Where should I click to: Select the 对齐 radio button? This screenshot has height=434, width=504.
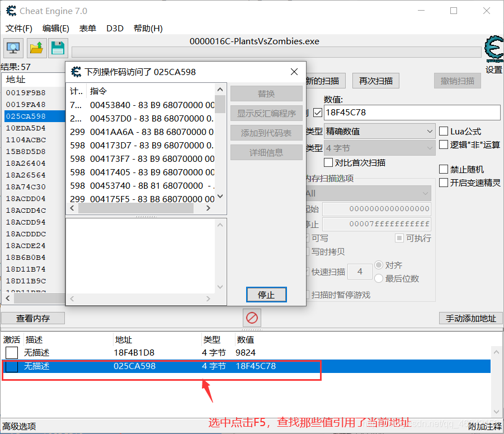pos(379,265)
